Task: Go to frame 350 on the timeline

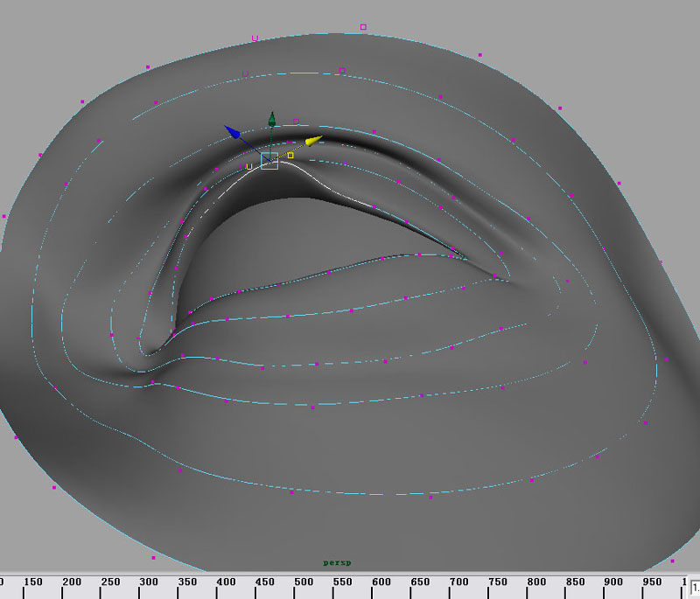Action: [188, 582]
